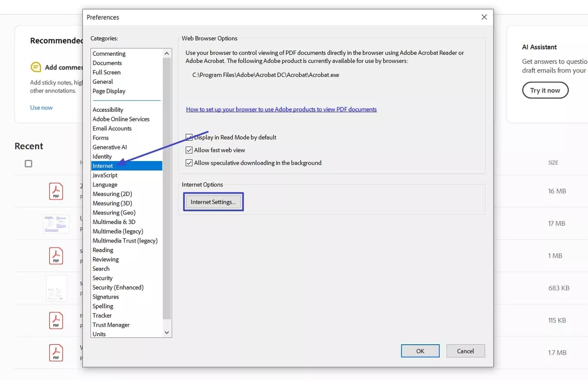The image size is (588, 380).
Task: Tick the select-all checkbox above the Recent list
Action: [28, 164]
